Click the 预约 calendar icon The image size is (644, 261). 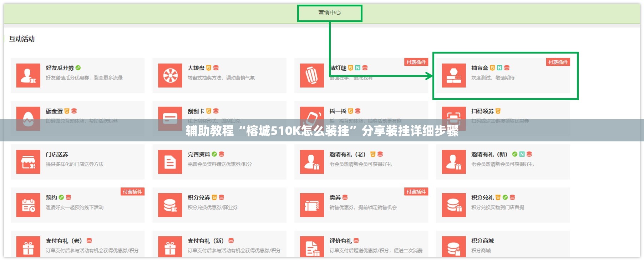tap(28, 205)
